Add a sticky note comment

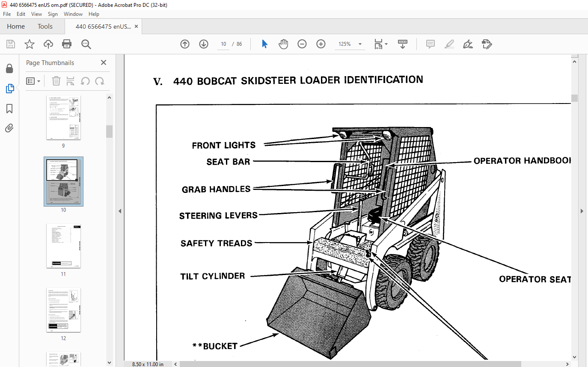[431, 44]
